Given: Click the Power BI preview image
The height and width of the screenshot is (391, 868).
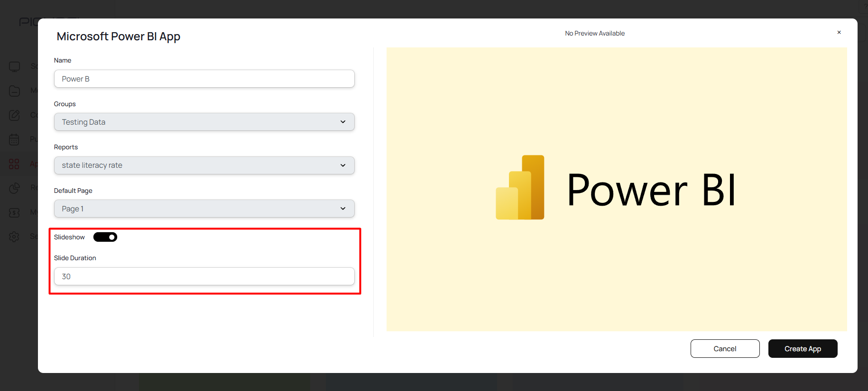Looking at the screenshot, I should (x=617, y=189).
